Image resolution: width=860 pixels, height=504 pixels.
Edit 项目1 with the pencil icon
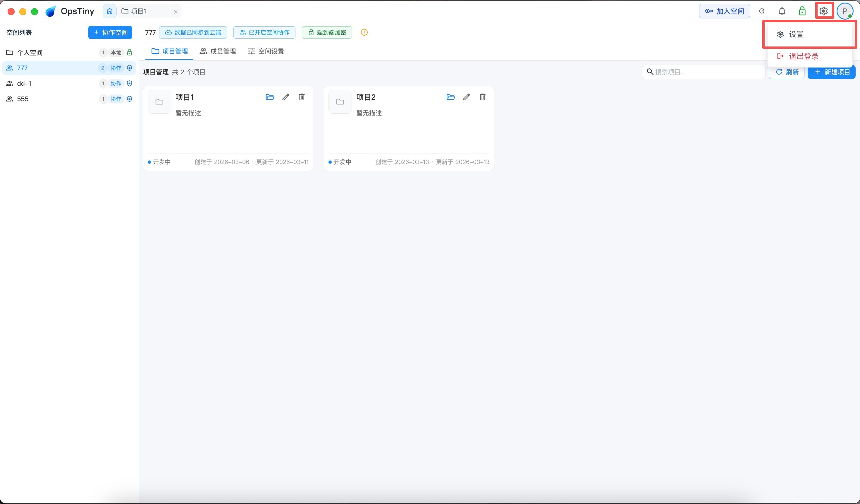click(285, 97)
